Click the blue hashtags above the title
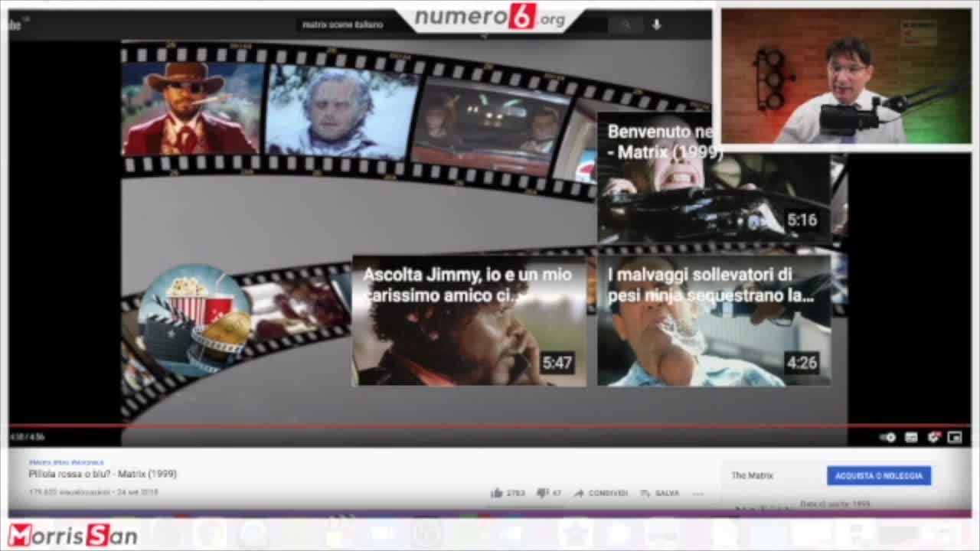This screenshot has height=551, width=980. [66, 462]
